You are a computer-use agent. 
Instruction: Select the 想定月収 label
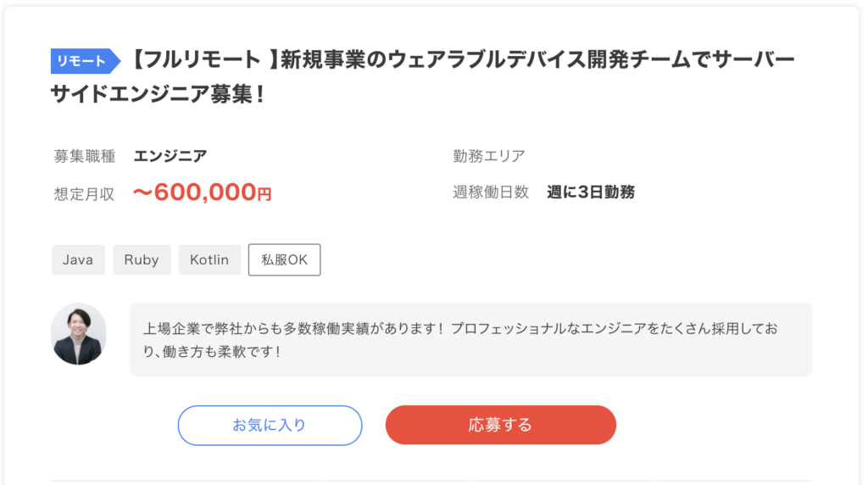point(84,194)
